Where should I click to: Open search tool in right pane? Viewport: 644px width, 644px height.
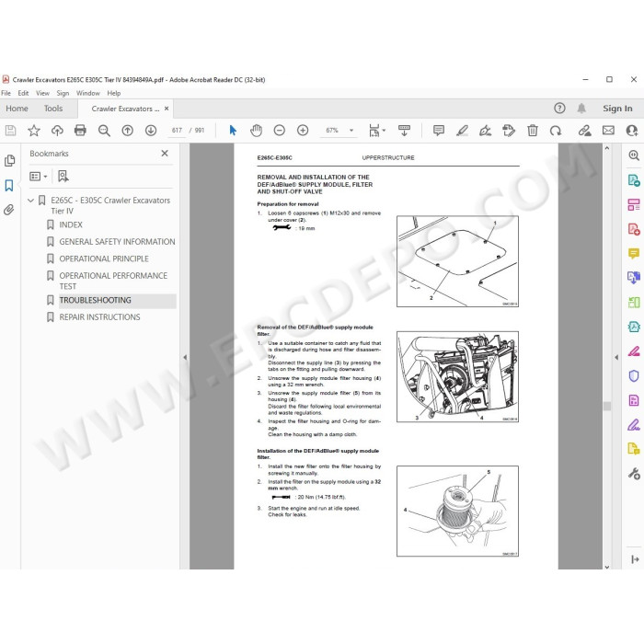click(634, 155)
